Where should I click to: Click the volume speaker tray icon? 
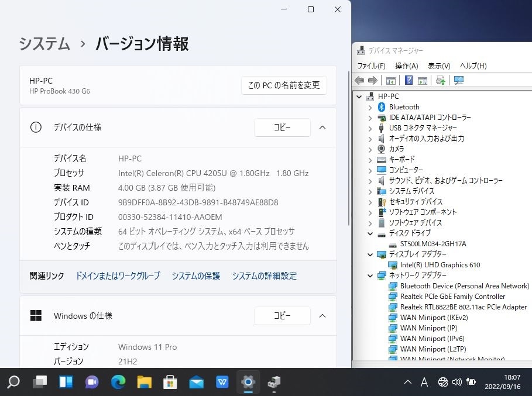(457, 382)
